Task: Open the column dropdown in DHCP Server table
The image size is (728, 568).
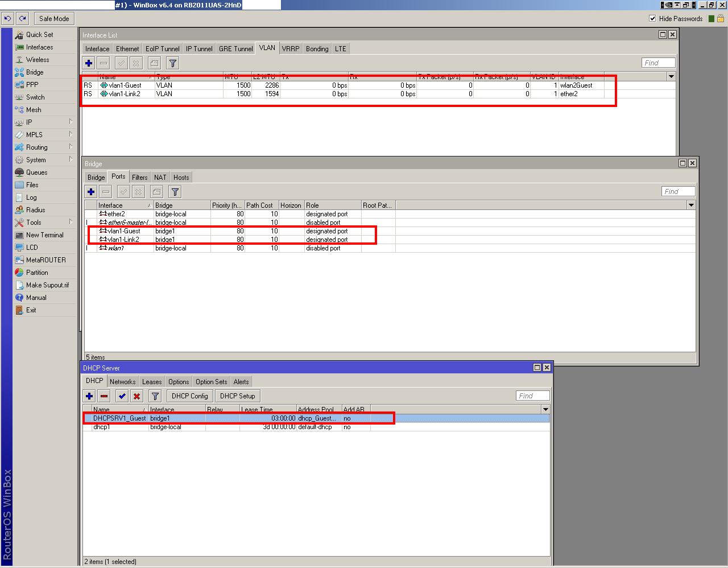Action: point(545,409)
